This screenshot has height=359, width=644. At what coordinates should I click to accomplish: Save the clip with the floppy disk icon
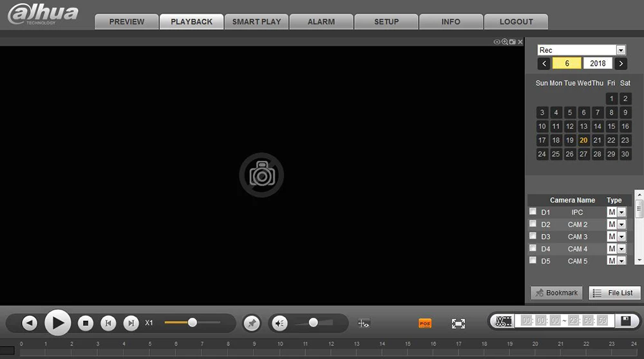[x=625, y=321]
